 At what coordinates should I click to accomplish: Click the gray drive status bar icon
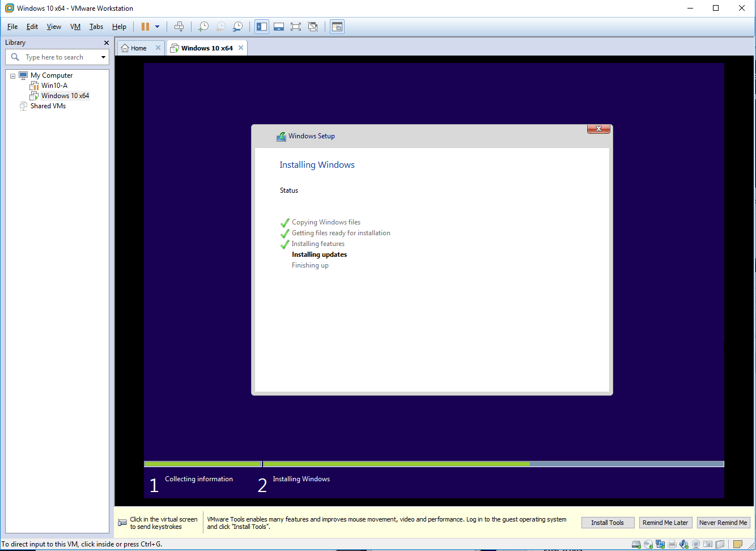[x=720, y=545]
